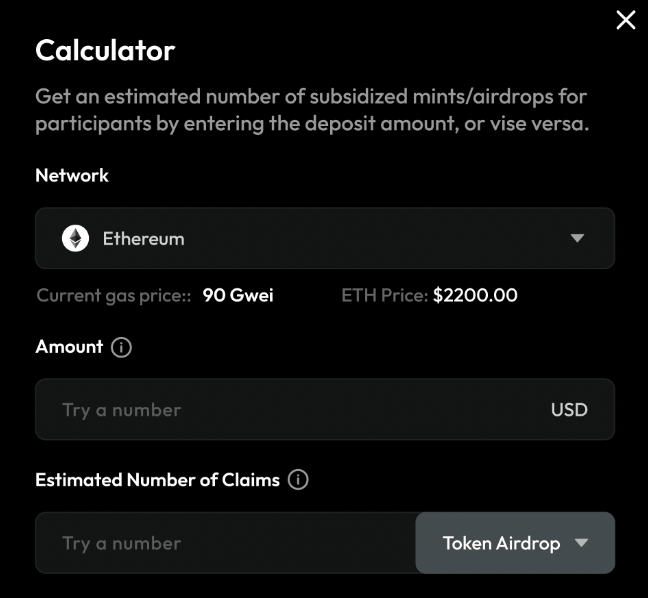Click the Network dropdown arrow
Screen dimensions: 648x598
(x=577, y=238)
